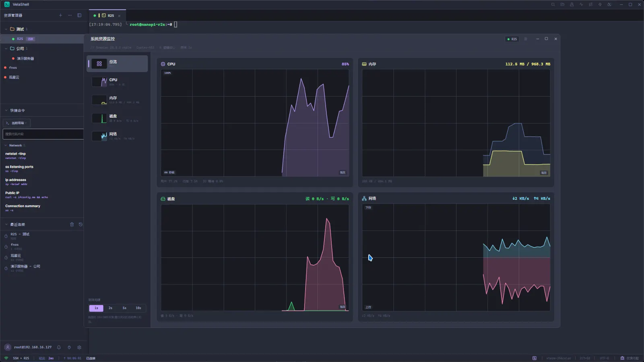Collapse the 快捷命令 section
This screenshot has width=644, height=362.
pos(6,110)
